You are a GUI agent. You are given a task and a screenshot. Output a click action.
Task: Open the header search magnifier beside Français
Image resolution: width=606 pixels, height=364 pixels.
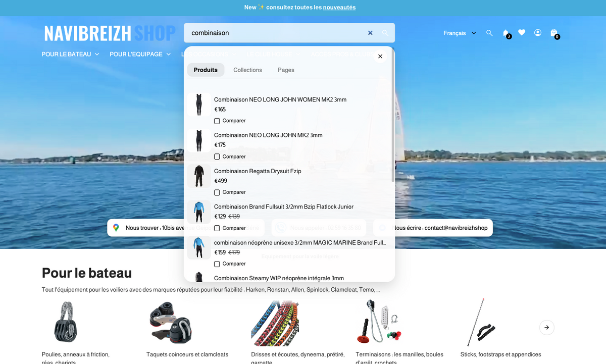[489, 33]
